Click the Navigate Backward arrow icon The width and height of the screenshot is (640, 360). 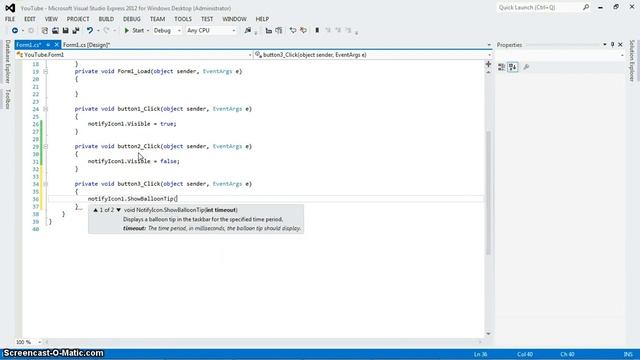point(15,31)
